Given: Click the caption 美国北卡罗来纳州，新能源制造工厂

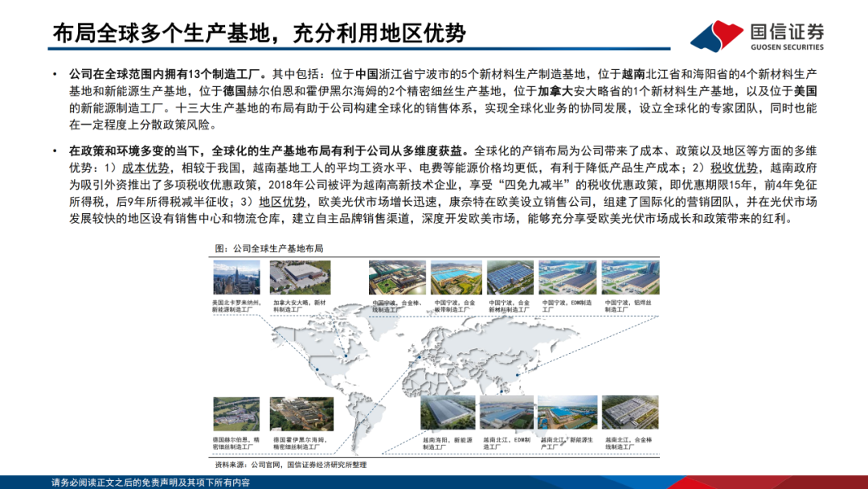Looking at the screenshot, I should click(x=235, y=306).
